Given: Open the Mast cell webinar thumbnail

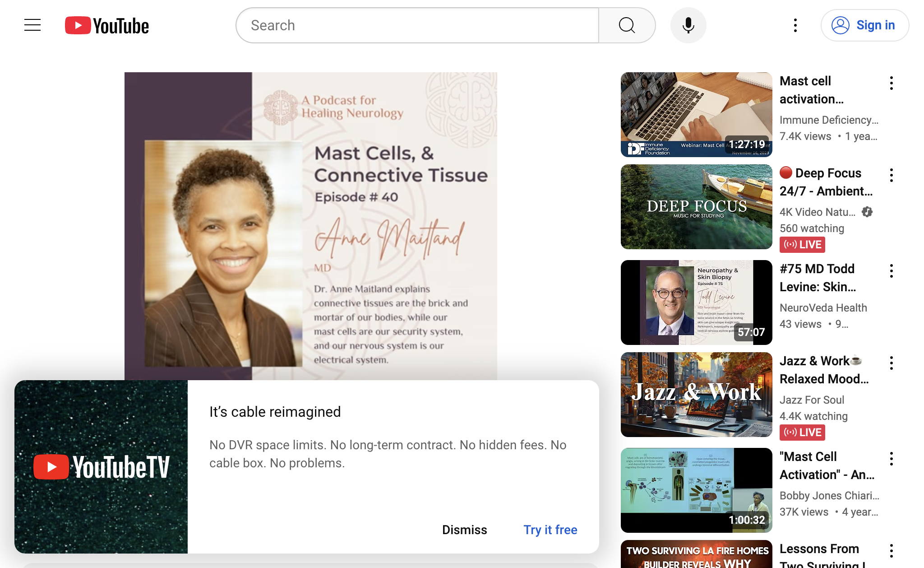Looking at the screenshot, I should [x=697, y=115].
